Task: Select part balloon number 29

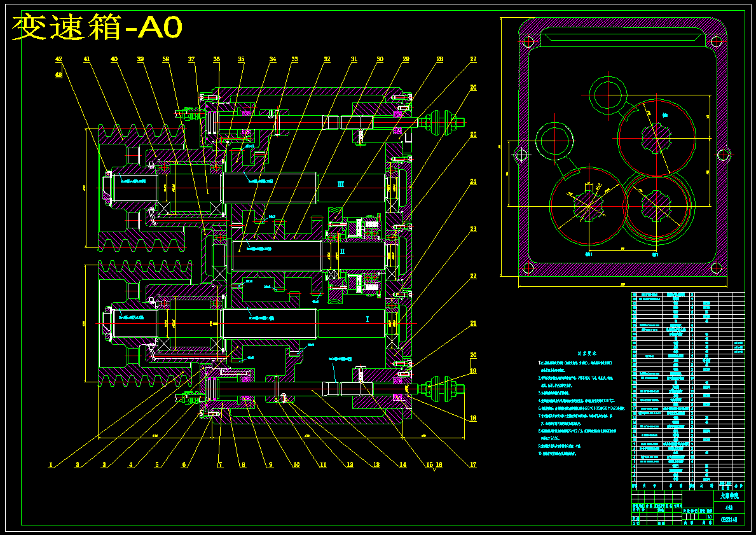Action: (406, 59)
